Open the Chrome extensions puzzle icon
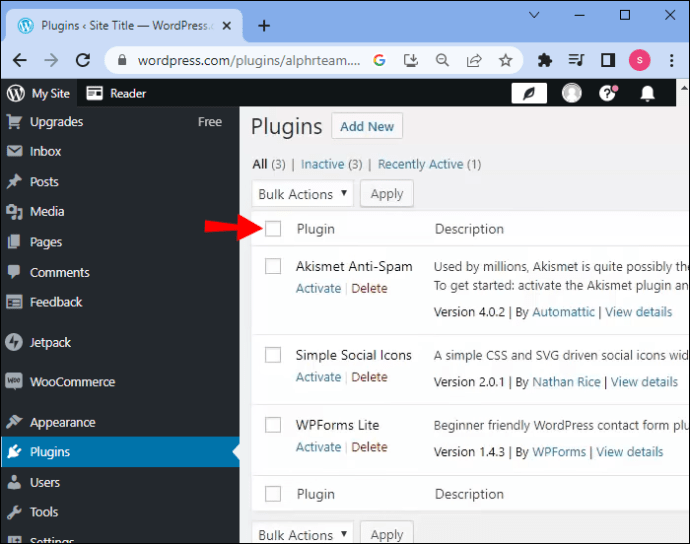The height and width of the screenshot is (544, 690). pos(545,60)
